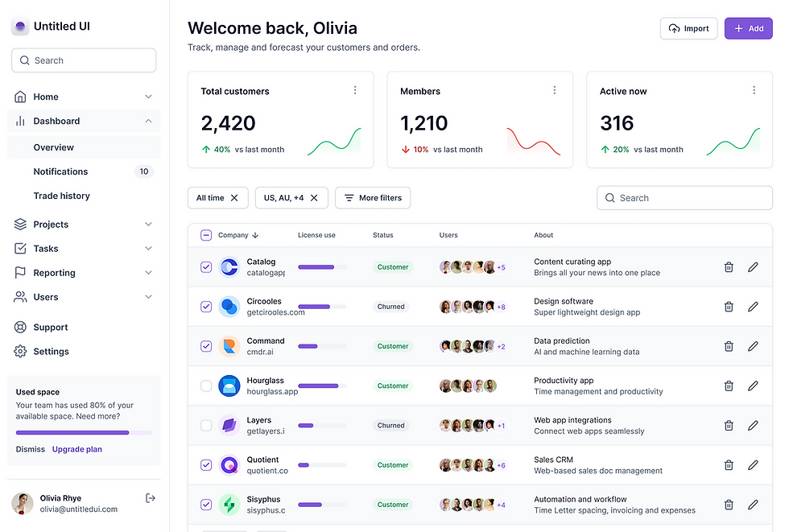Open Settings from the sidebar

(x=84, y=352)
